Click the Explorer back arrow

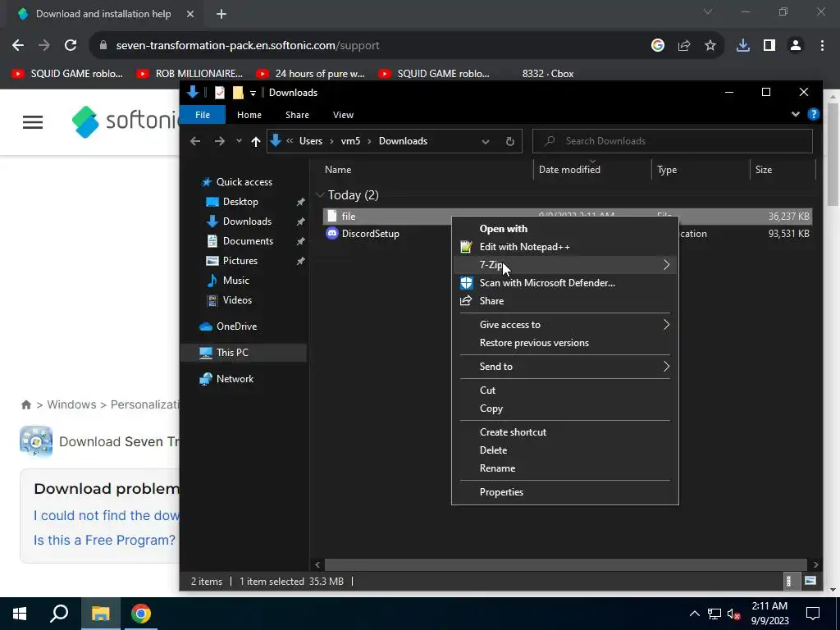[195, 141]
